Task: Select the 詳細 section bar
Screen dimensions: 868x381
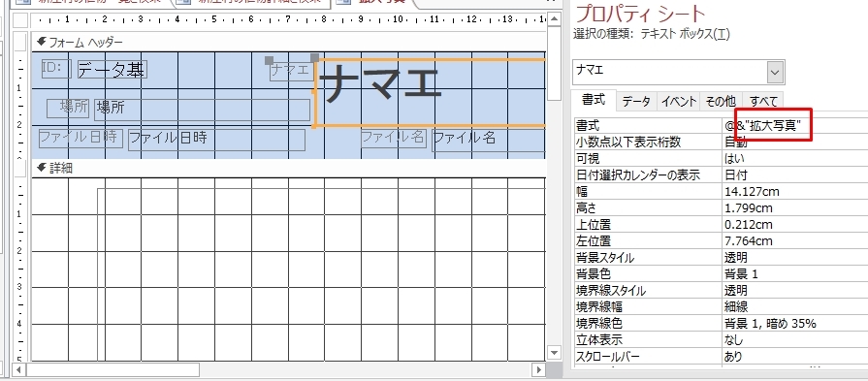Action: click(x=288, y=168)
